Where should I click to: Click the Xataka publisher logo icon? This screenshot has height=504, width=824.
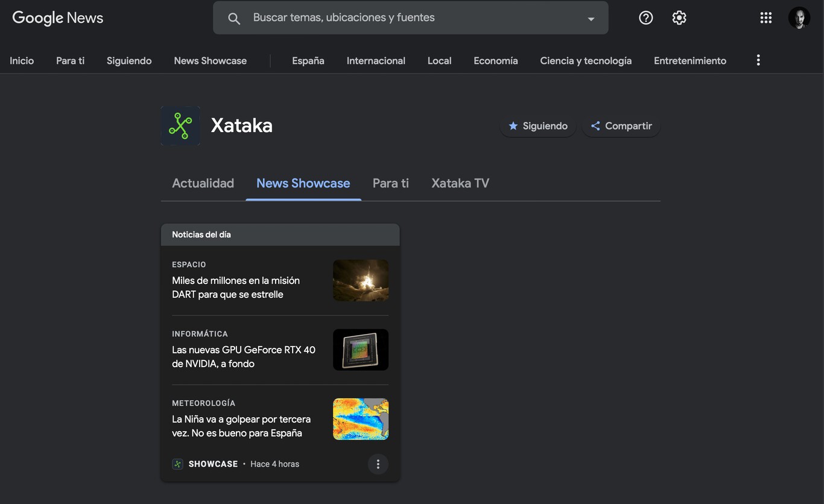coord(180,125)
